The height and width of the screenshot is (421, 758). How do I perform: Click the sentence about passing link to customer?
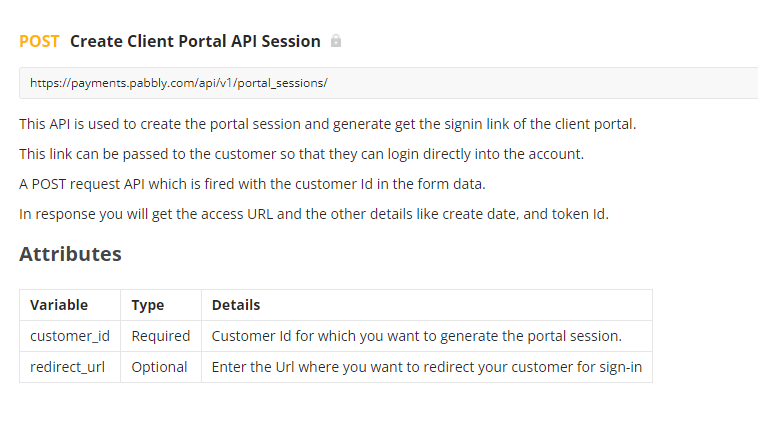tap(302, 154)
